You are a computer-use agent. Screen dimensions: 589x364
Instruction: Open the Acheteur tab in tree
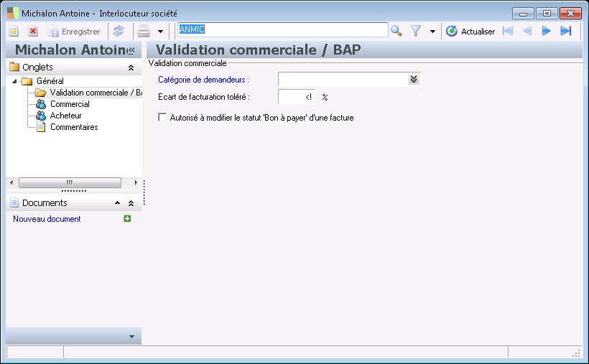(66, 116)
